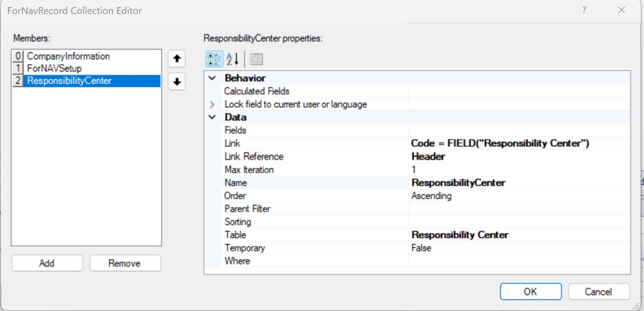Edit the Link property value
This screenshot has width=644, height=311.
point(519,144)
